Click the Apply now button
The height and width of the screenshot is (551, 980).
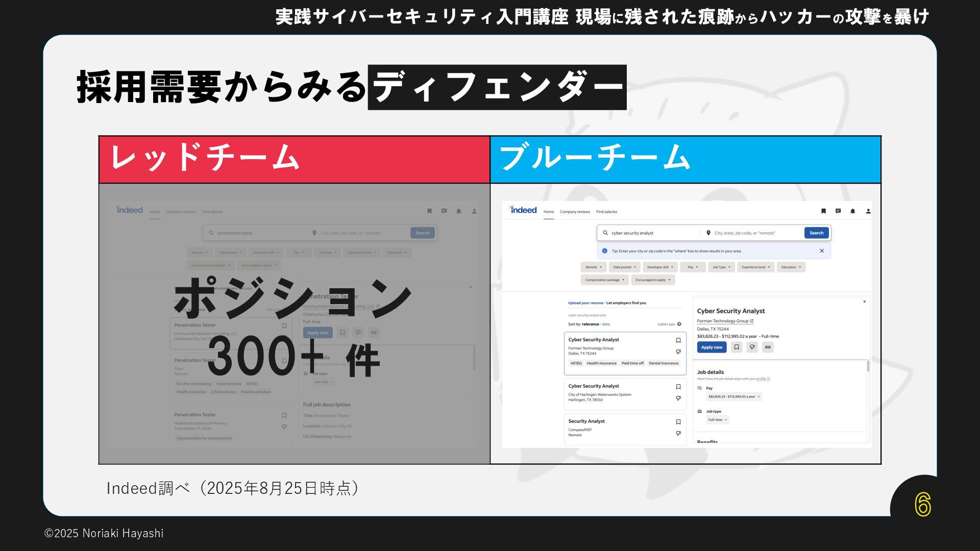(x=712, y=347)
